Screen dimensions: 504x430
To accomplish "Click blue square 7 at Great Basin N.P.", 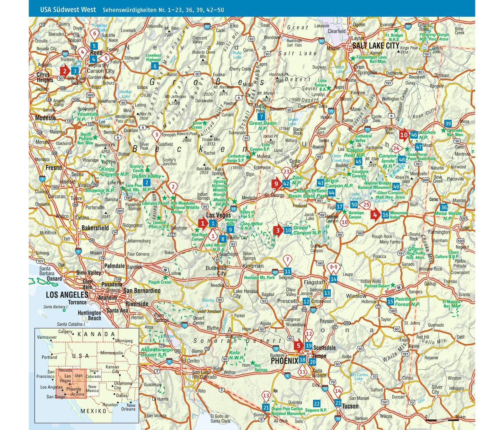I will 261,117.
